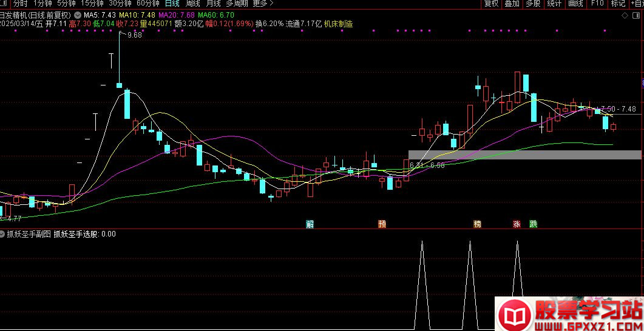Select the 日线 daily chart tab

click(x=172, y=4)
